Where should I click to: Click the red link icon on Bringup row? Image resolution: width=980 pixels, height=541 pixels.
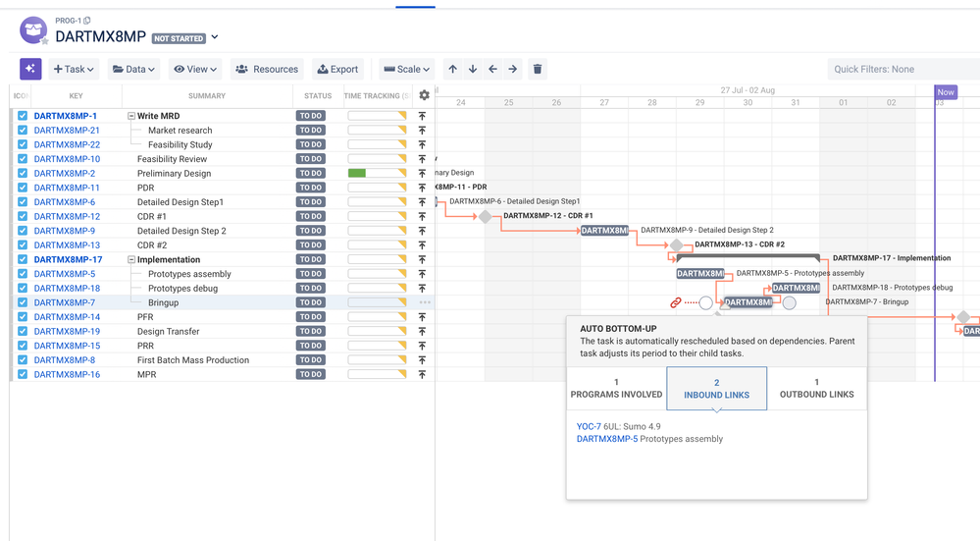pyautogui.click(x=676, y=302)
